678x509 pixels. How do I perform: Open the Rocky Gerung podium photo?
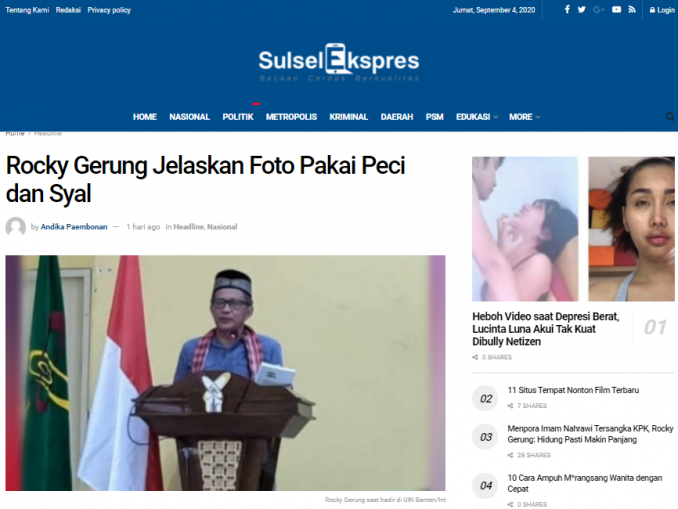225,373
